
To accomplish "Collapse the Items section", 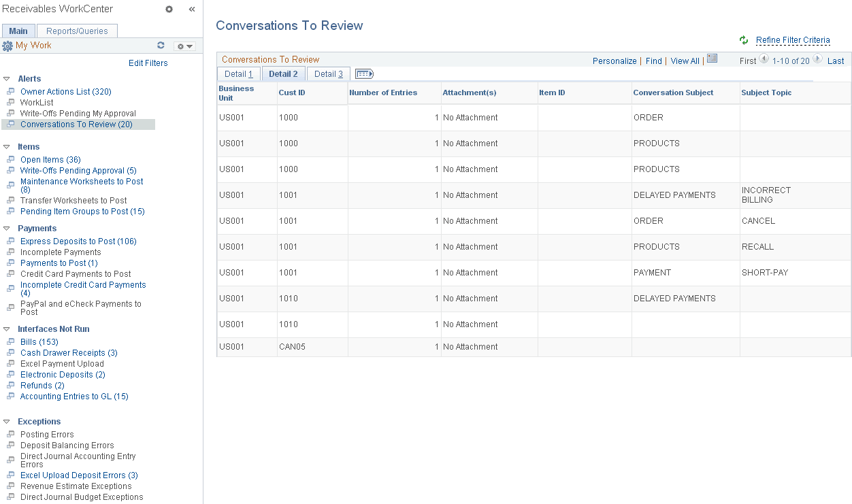I will pos(6,147).
